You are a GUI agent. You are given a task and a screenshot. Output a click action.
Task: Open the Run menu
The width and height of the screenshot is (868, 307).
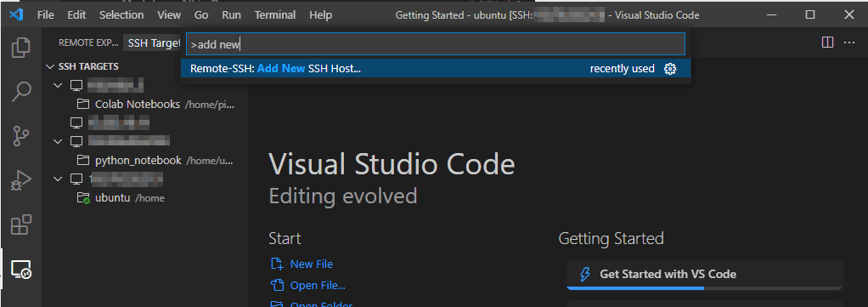pos(231,15)
